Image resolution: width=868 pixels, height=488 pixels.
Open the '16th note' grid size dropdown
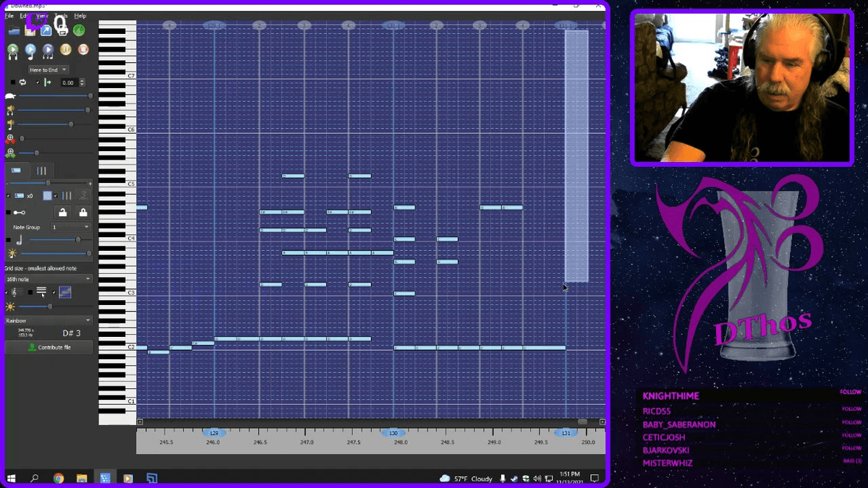(48, 278)
